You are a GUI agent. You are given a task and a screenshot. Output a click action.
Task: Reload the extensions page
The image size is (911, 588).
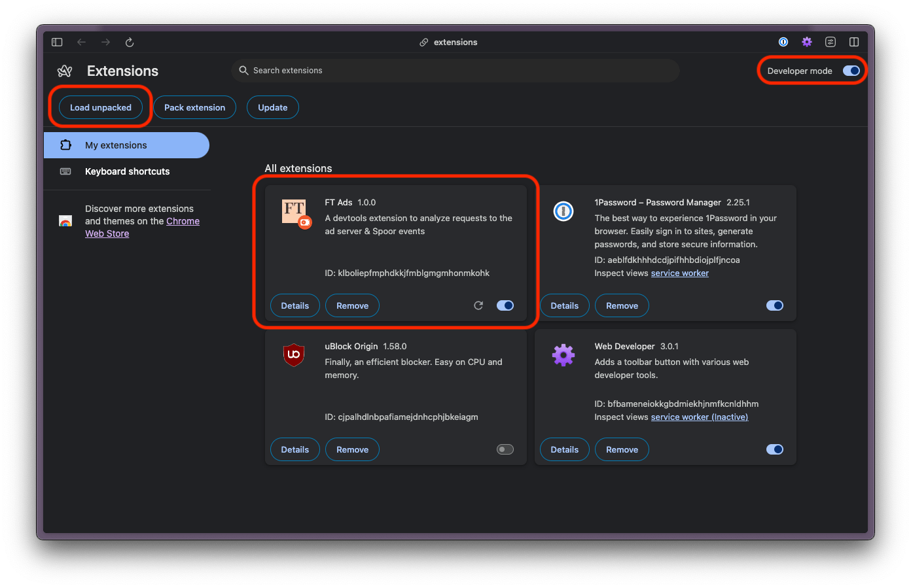[130, 42]
